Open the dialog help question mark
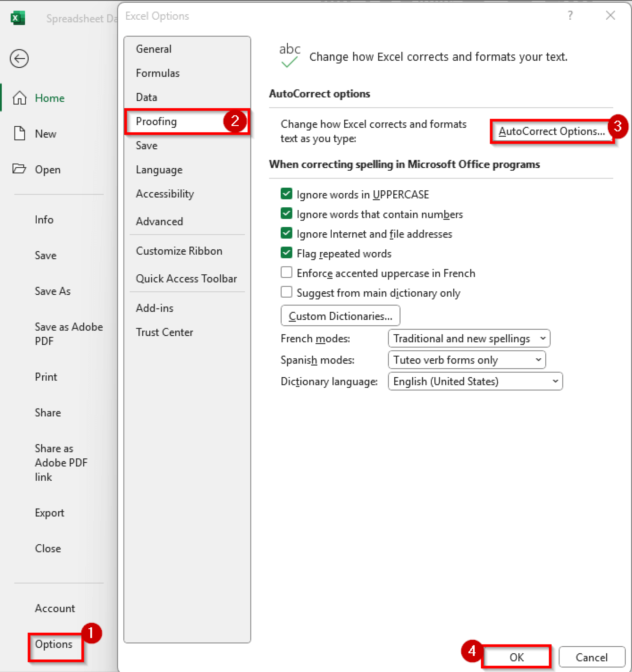 point(570,15)
